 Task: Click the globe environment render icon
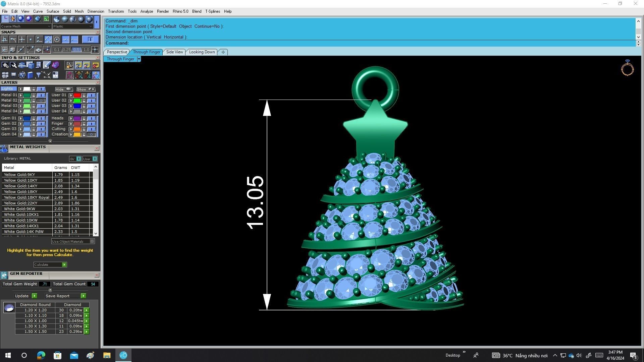38,19
